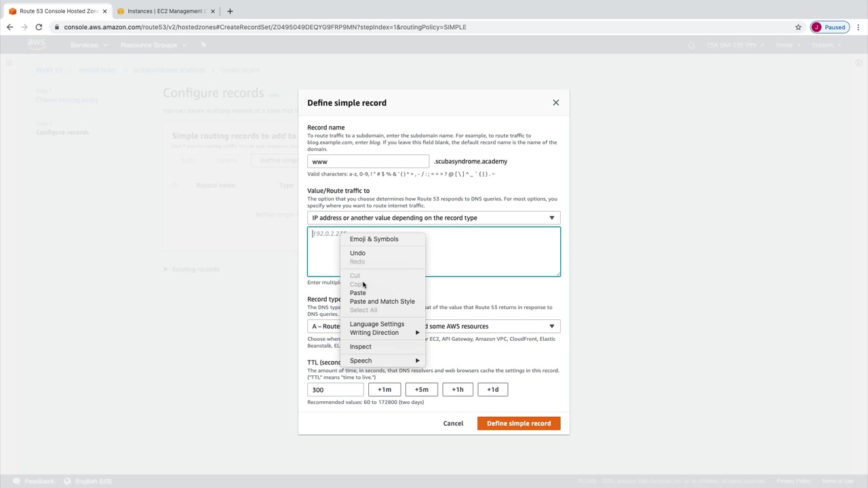868x488 pixels.
Task: Expand the Speech submenu
Action: point(382,361)
